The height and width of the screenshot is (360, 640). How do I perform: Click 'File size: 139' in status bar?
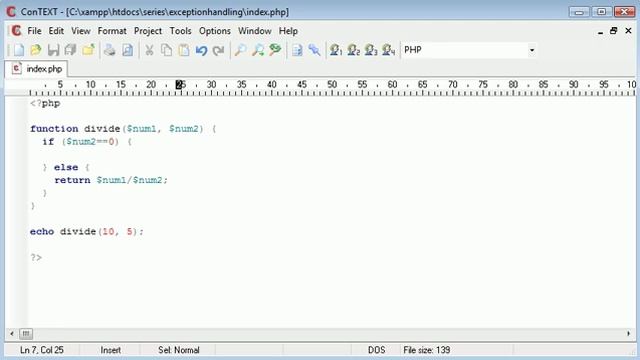coord(427,350)
